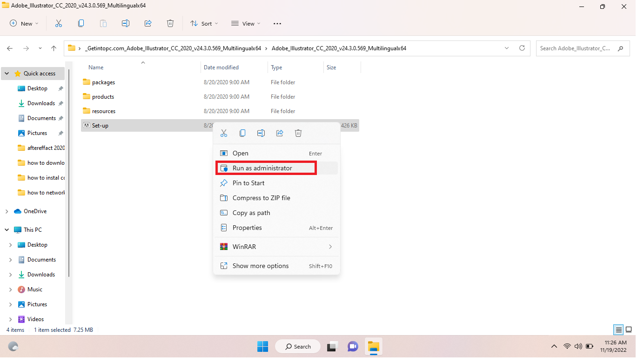
Task: Click the taskbar Search button
Action: pyautogui.click(x=298, y=347)
